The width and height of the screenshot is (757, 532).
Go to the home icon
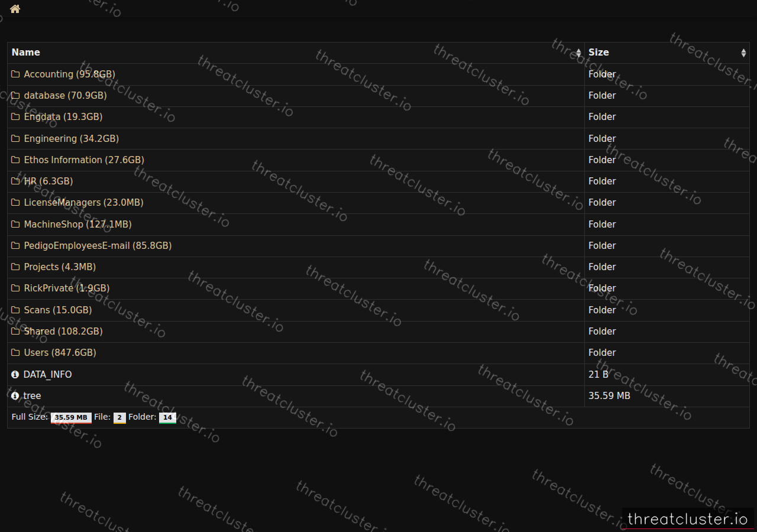pyautogui.click(x=15, y=9)
